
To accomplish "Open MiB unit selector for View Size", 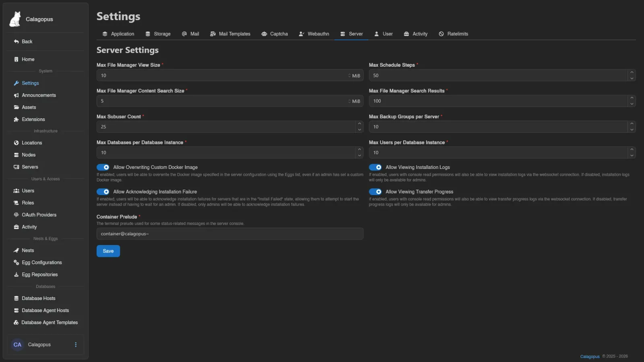I will [354, 76].
